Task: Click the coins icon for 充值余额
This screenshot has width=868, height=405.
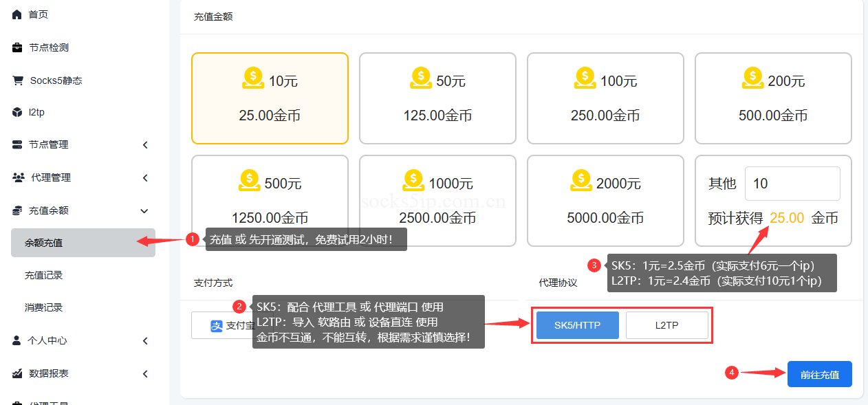Action: [17, 210]
